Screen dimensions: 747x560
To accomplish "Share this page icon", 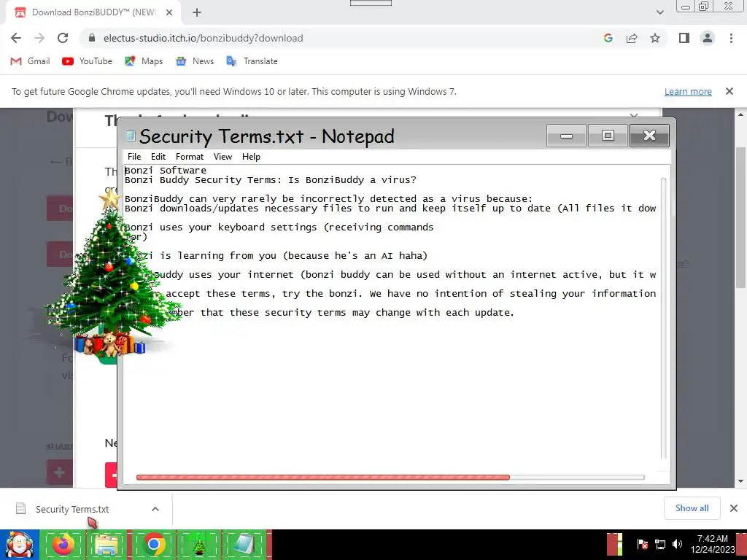I will pos(632,38).
